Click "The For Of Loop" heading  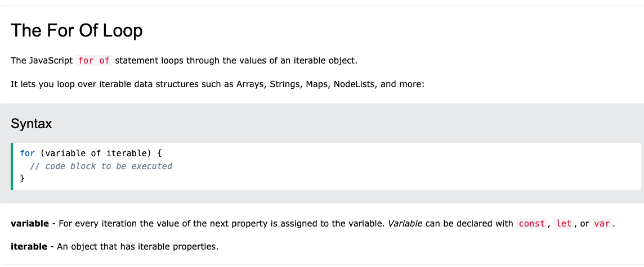click(x=77, y=31)
